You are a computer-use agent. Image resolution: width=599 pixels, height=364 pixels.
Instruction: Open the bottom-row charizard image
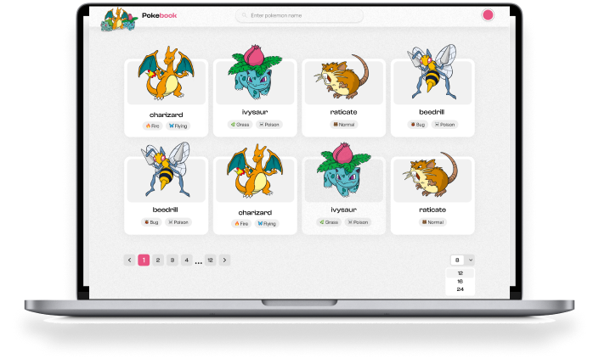pyautogui.click(x=255, y=171)
